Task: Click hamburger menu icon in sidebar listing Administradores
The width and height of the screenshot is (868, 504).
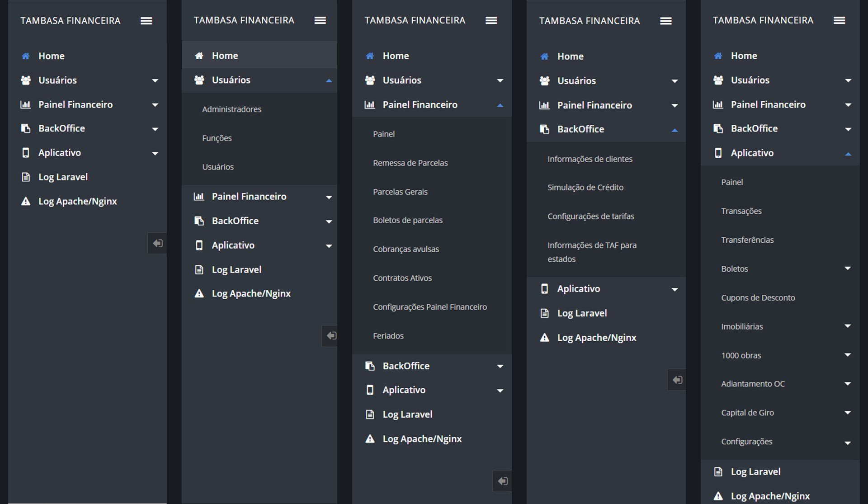Action: (x=320, y=20)
